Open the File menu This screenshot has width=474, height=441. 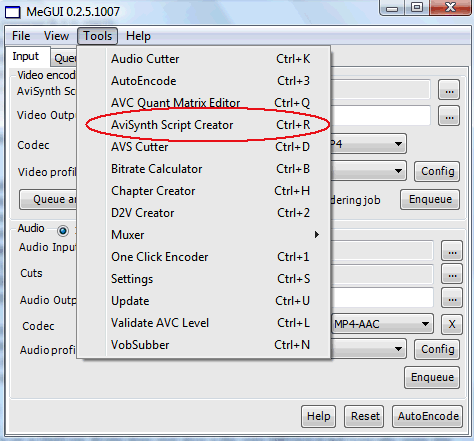point(21,36)
